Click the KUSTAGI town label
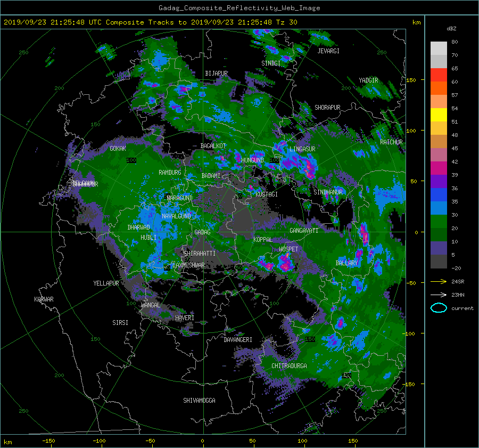Screen dimensions: 479x448 point(267,194)
